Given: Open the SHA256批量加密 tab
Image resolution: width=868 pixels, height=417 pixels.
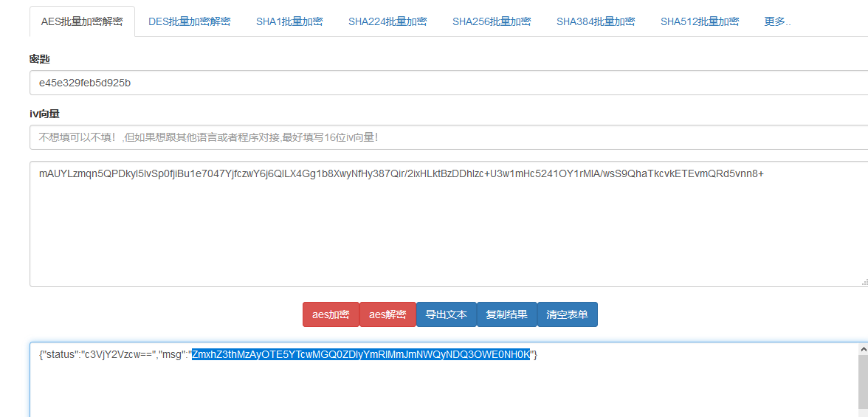Looking at the screenshot, I should point(492,21).
